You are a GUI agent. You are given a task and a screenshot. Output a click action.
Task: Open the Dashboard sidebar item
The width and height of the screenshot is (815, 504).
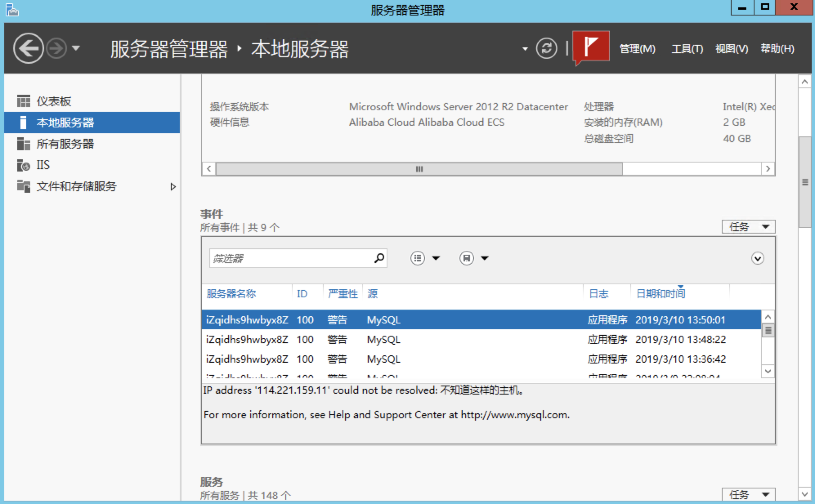[x=54, y=101]
